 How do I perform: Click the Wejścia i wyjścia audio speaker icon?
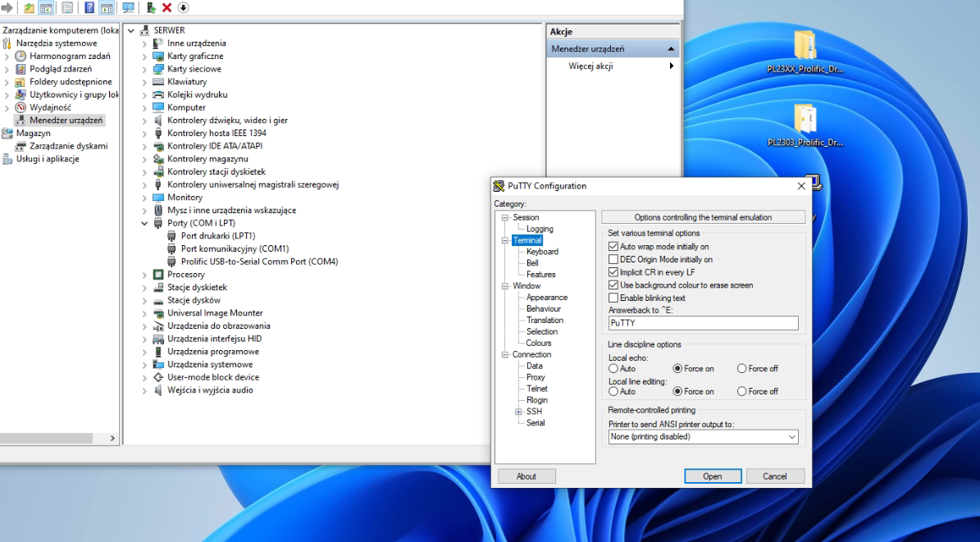[158, 390]
